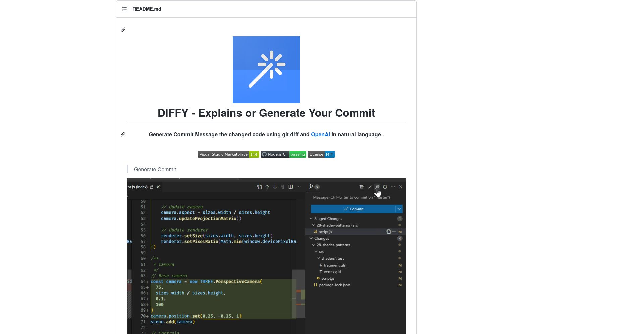
Task: Click the anchor link icon beside the DIFFY logo
Action: (x=123, y=30)
